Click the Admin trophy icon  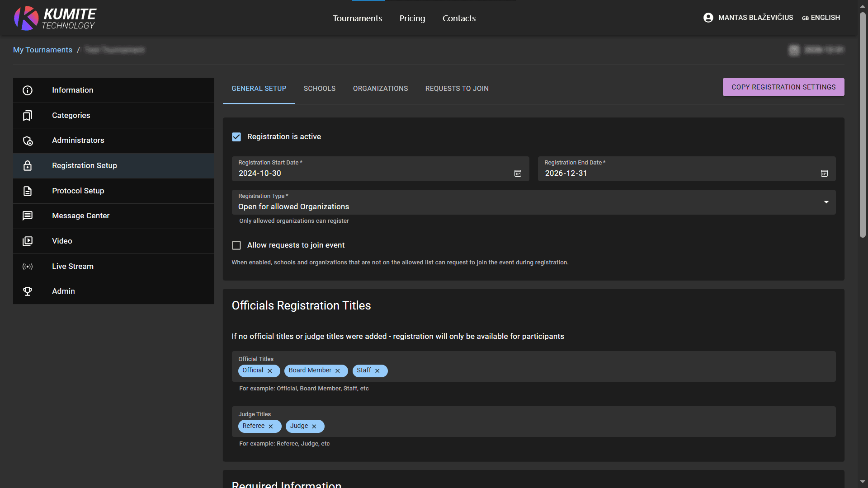[x=28, y=291]
